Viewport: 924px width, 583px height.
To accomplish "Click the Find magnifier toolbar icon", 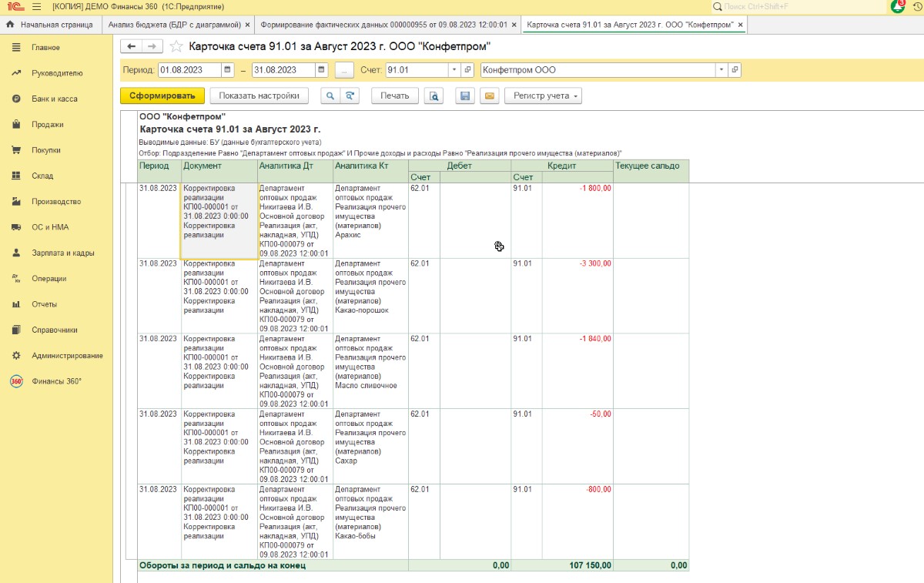I will [330, 96].
